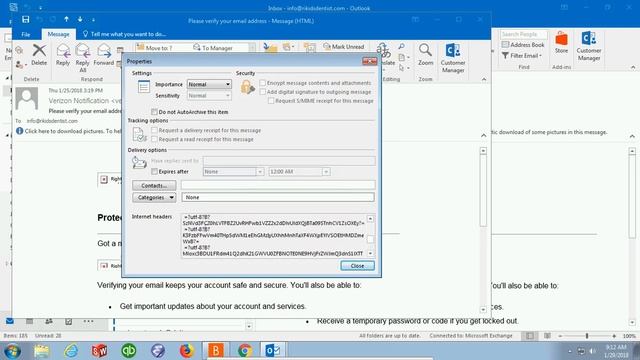The image size is (640, 360).
Task: Go to previous item with up arrow
Action: click(x=66, y=20)
